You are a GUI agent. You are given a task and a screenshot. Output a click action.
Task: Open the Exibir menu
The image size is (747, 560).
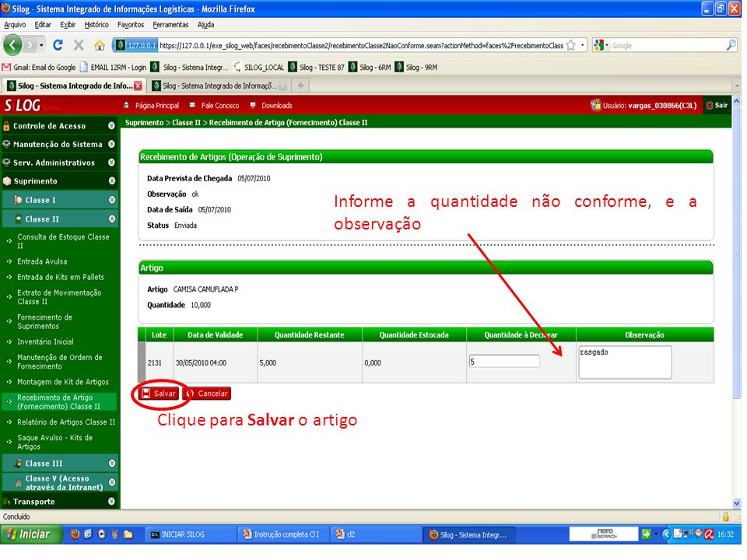(x=68, y=25)
